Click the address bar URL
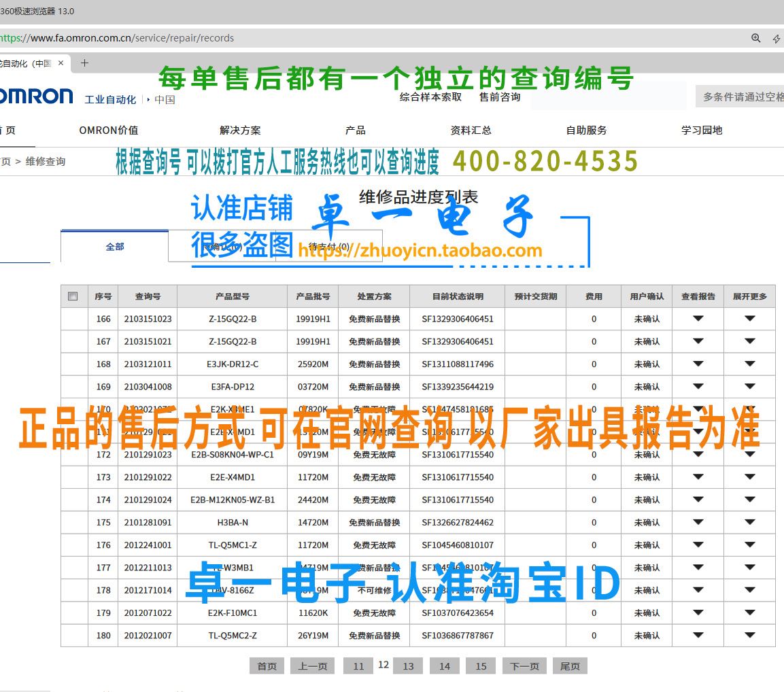784x692 pixels. coord(117,38)
